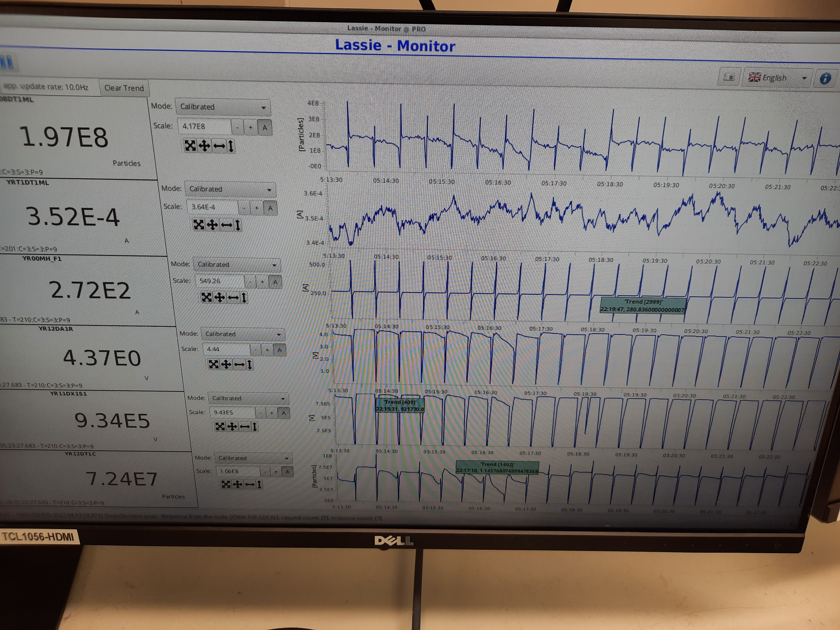Click the horizontal zoom icon in the 549.26 scale row
The width and height of the screenshot is (840, 630).
233,297
